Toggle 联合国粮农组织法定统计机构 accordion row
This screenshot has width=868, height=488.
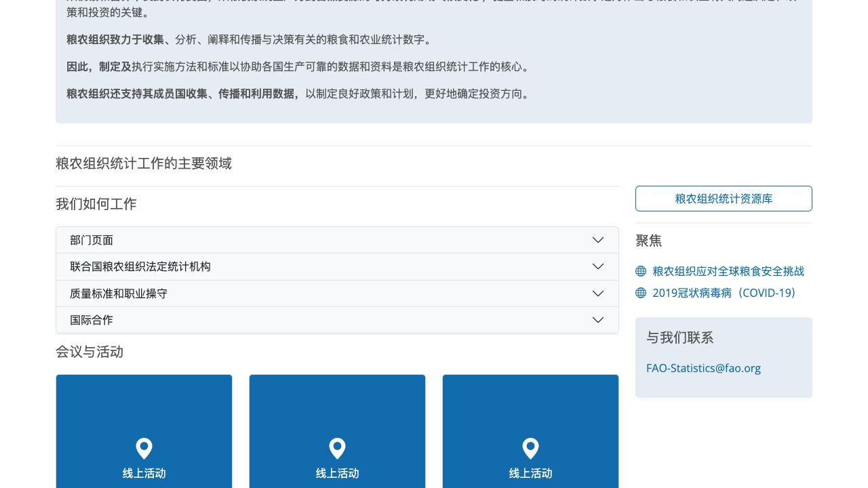(140, 266)
